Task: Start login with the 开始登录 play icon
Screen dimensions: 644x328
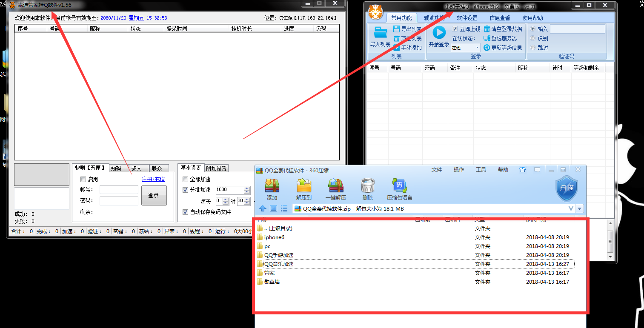Action: coord(439,33)
